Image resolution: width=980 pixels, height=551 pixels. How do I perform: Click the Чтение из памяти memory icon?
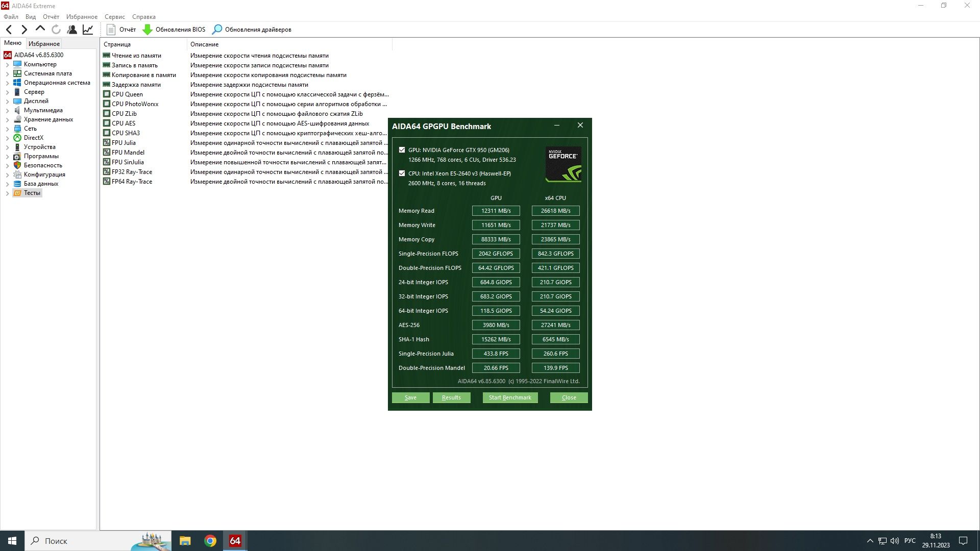click(x=107, y=56)
